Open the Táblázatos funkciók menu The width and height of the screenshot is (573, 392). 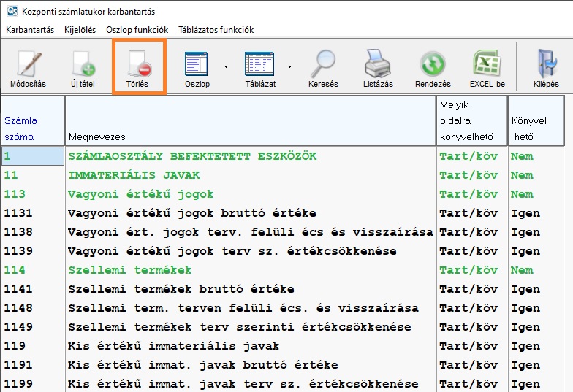pos(216,30)
